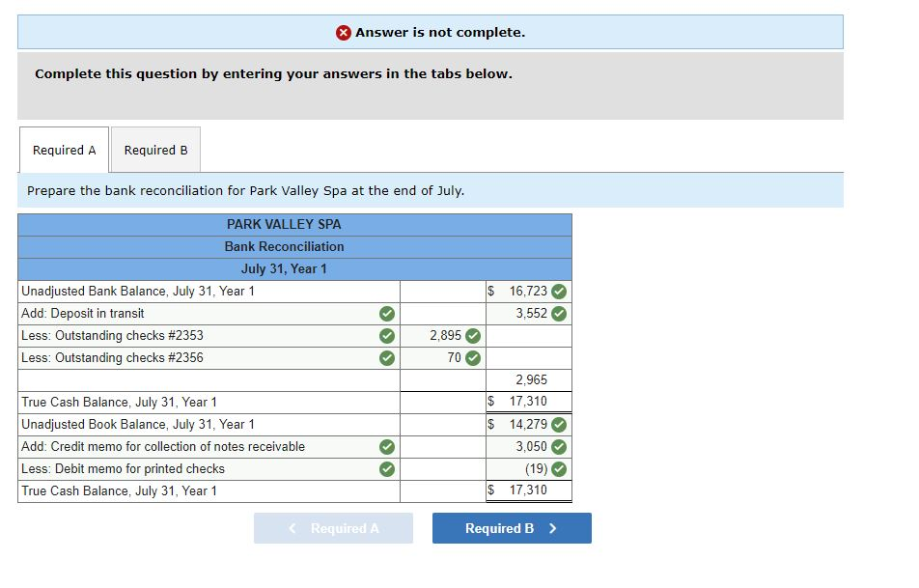Click the Prepare the bank reconciliation instruction text

[x=245, y=191]
